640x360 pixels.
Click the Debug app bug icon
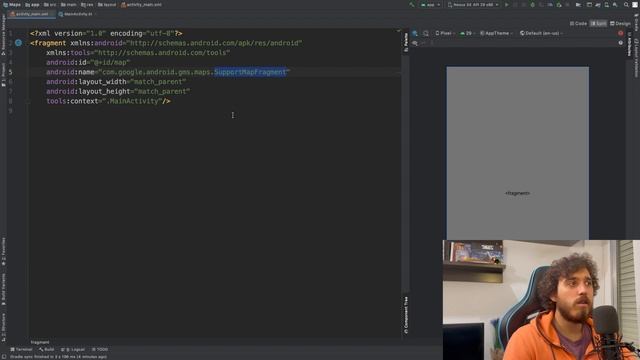tap(533, 5)
